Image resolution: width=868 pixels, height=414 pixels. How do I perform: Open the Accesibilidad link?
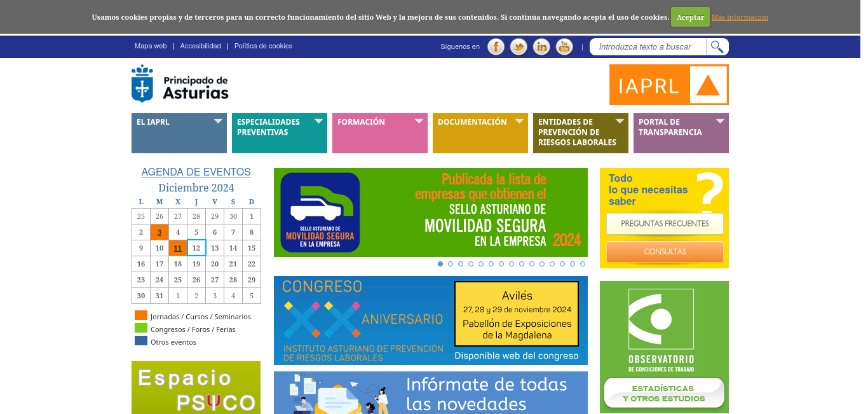201,46
